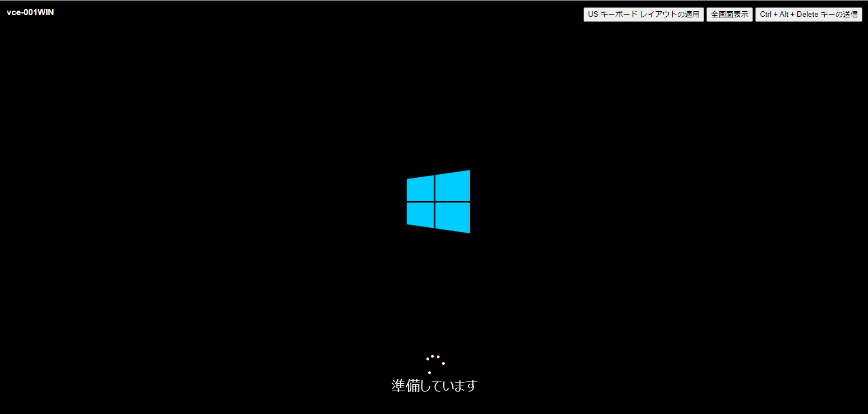Click the vce-001WIN machine name
The height and width of the screenshot is (414, 868).
pyautogui.click(x=30, y=13)
